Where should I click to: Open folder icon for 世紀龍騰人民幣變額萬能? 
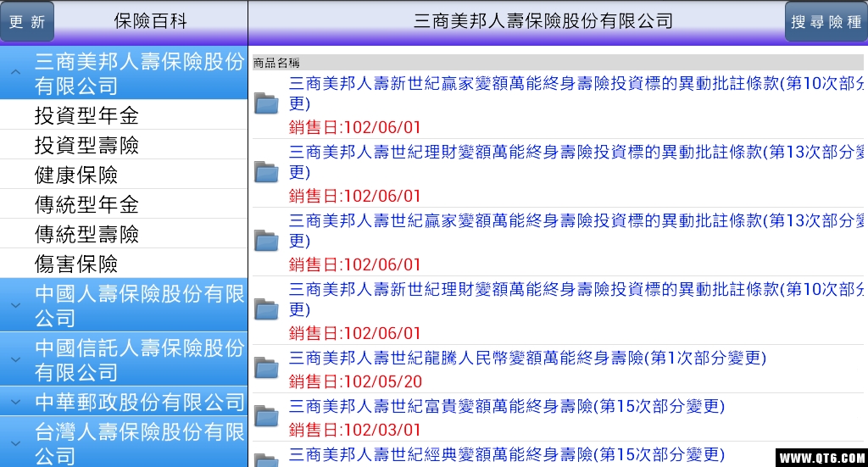[266, 368]
